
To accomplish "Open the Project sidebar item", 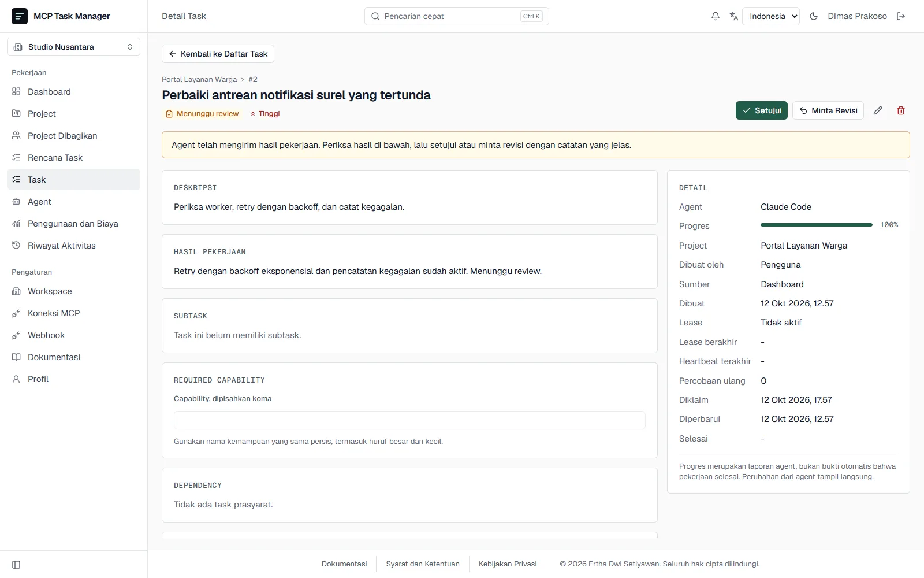I will click(x=73, y=114).
